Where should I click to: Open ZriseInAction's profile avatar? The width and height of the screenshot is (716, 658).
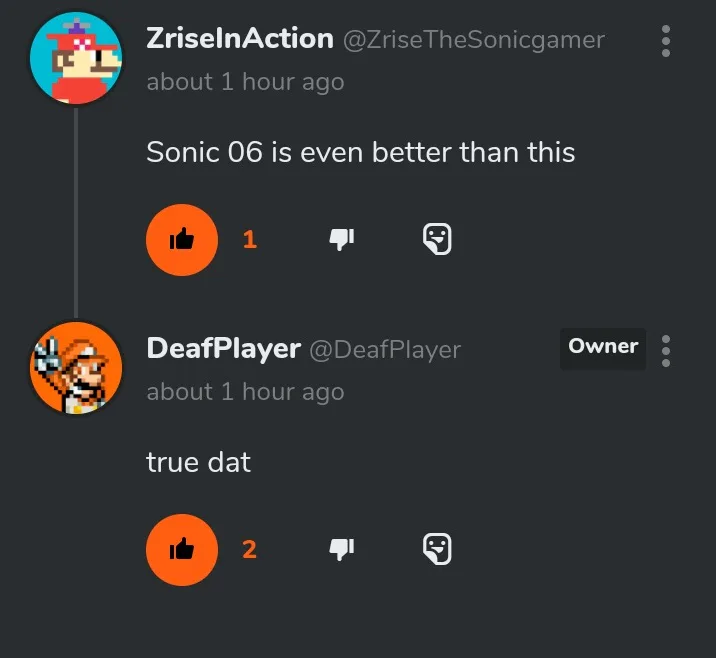[x=76, y=60]
